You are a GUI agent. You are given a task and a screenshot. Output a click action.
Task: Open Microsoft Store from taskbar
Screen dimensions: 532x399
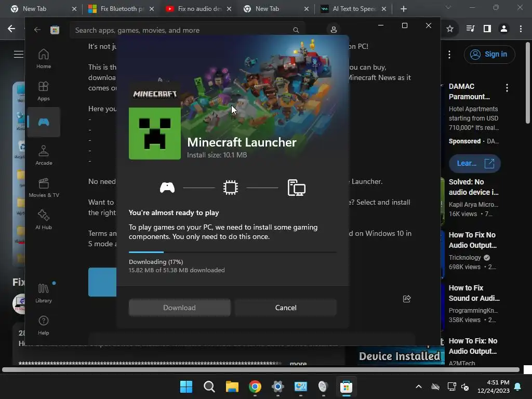pos(346,387)
